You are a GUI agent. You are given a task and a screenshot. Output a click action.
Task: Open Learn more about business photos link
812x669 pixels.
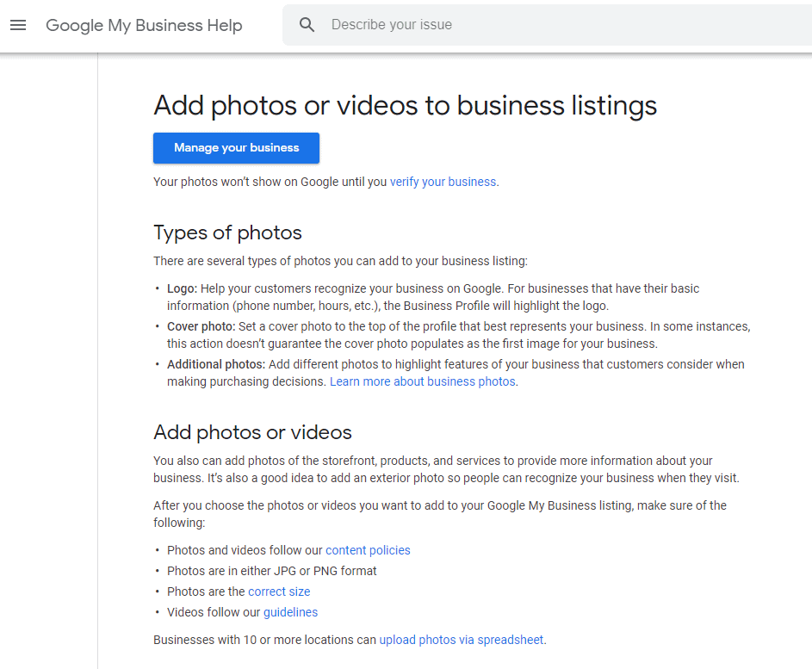423,381
